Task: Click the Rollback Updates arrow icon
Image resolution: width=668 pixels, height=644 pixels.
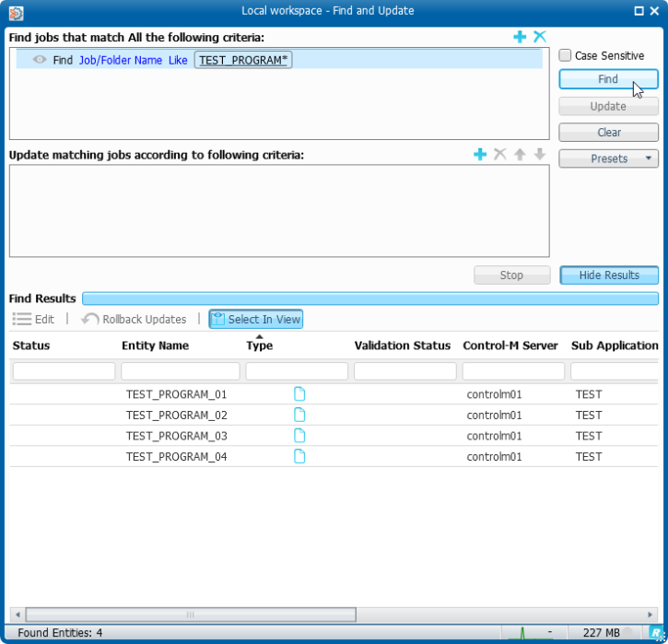Action: point(90,319)
